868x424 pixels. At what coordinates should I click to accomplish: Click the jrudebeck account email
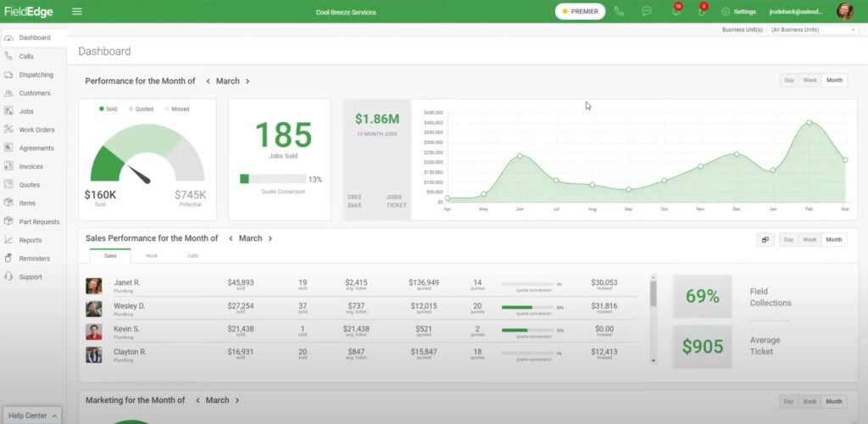tap(796, 12)
